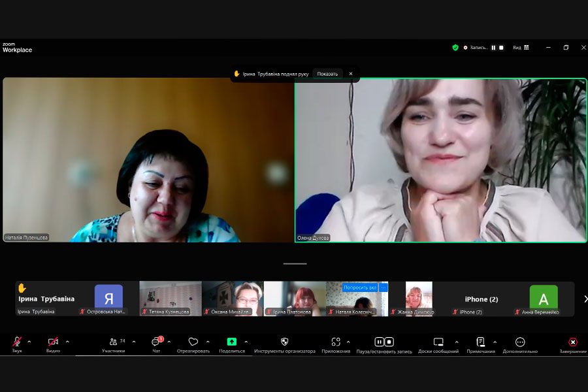Pause recording from top Запись indicator
The height and width of the screenshot is (392, 588).
(493, 48)
